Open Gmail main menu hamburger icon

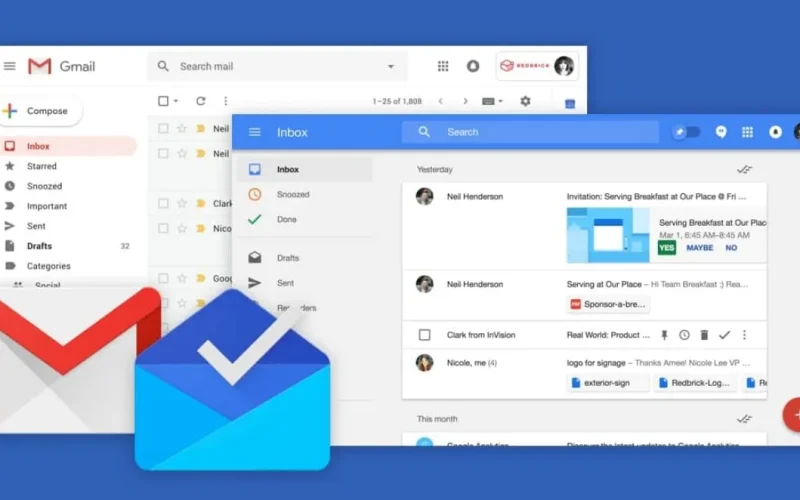coord(10,66)
